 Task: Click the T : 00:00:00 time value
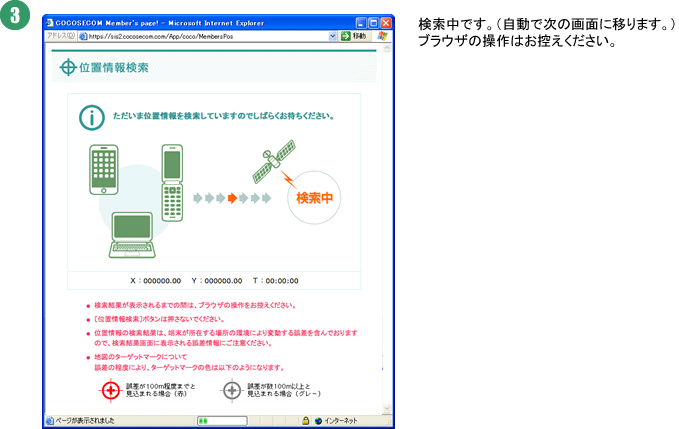tap(276, 281)
